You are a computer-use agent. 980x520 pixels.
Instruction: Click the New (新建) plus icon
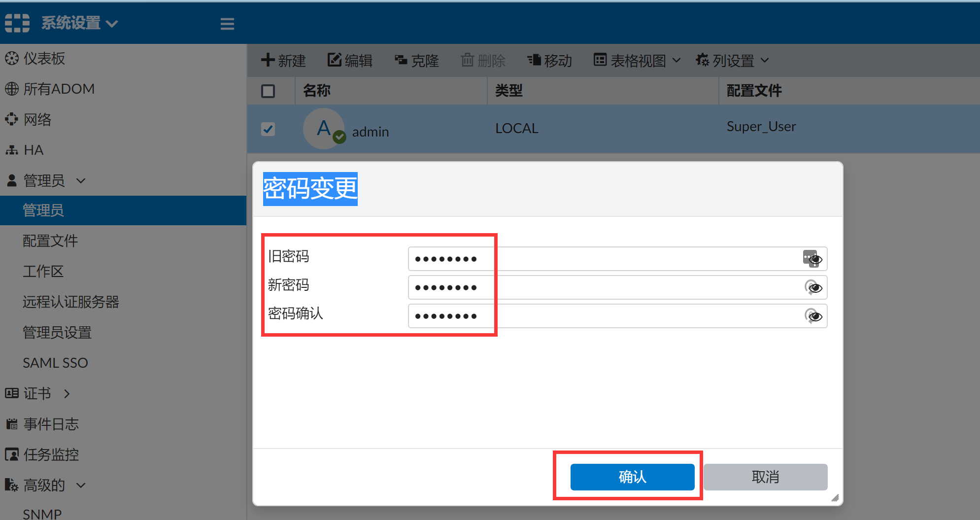(x=268, y=60)
